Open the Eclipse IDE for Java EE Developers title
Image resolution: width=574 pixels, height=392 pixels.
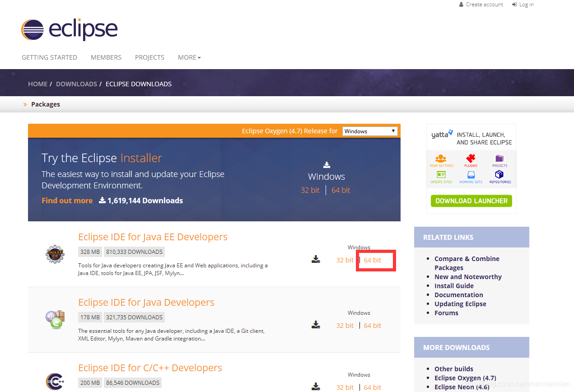click(153, 237)
